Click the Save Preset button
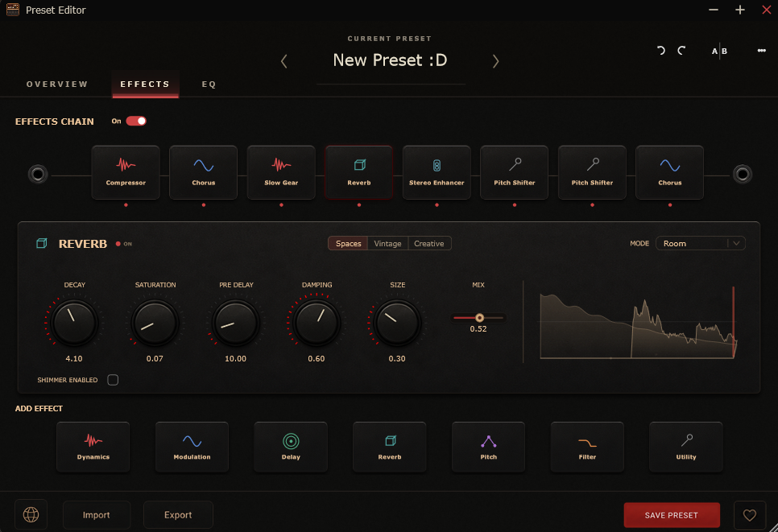This screenshot has height=532, width=778. coord(672,515)
